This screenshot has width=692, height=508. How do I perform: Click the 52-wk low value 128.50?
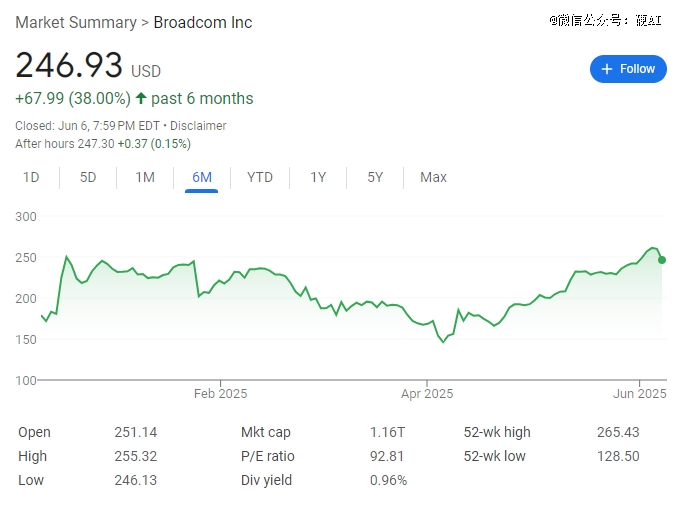click(618, 456)
